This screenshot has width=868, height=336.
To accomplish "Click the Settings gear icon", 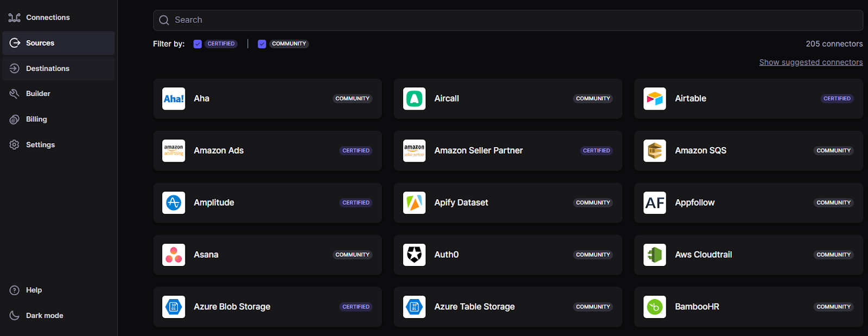I will pos(15,144).
